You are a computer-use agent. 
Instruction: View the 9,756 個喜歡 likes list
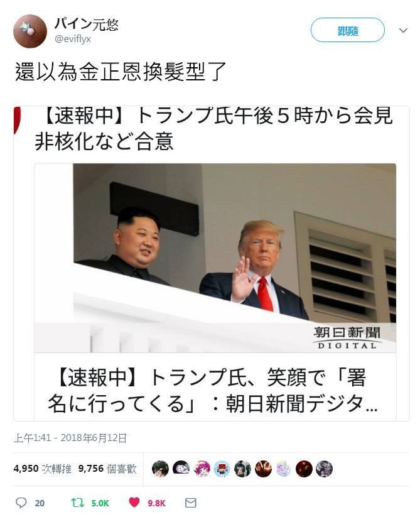107,469
